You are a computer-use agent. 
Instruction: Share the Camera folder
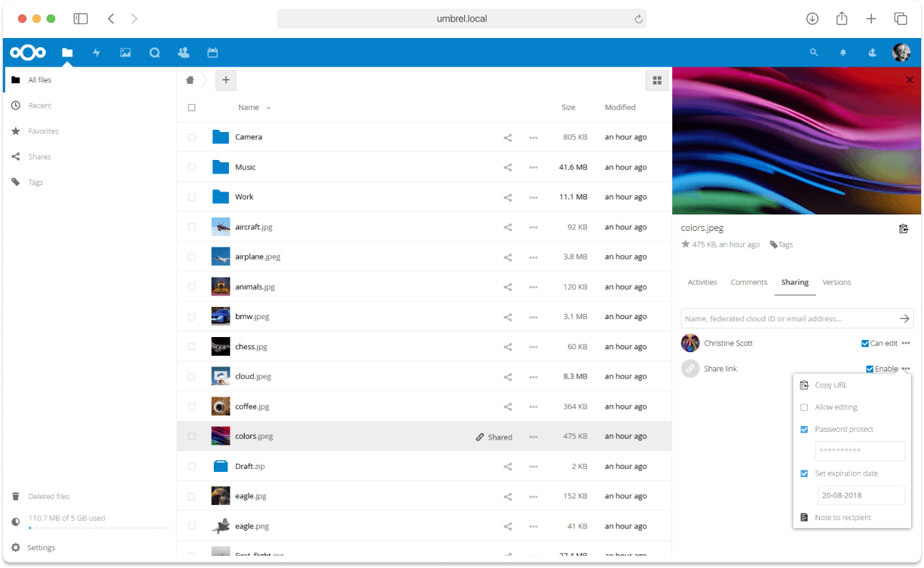pyautogui.click(x=508, y=137)
